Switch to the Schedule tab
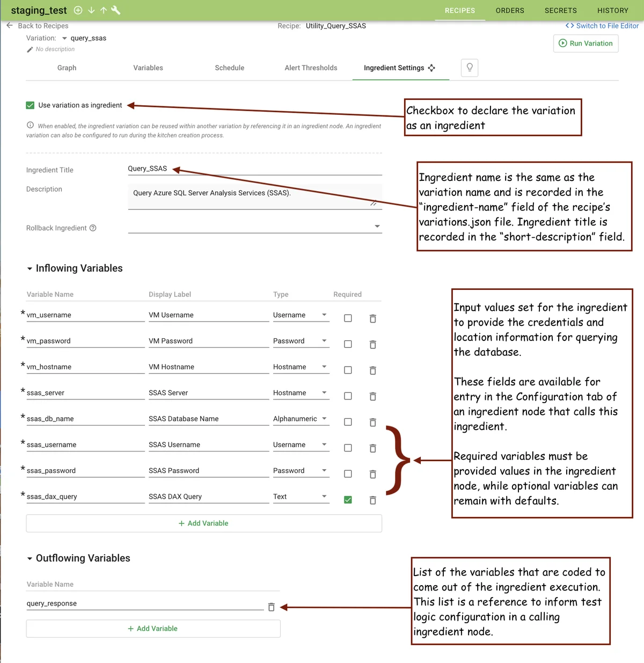This screenshot has width=644, height=663. [229, 68]
